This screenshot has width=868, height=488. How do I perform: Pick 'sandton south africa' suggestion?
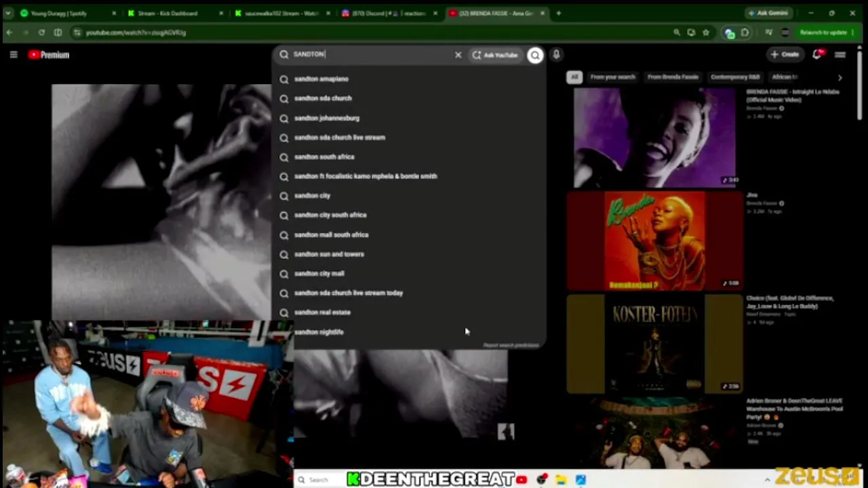pos(410,157)
